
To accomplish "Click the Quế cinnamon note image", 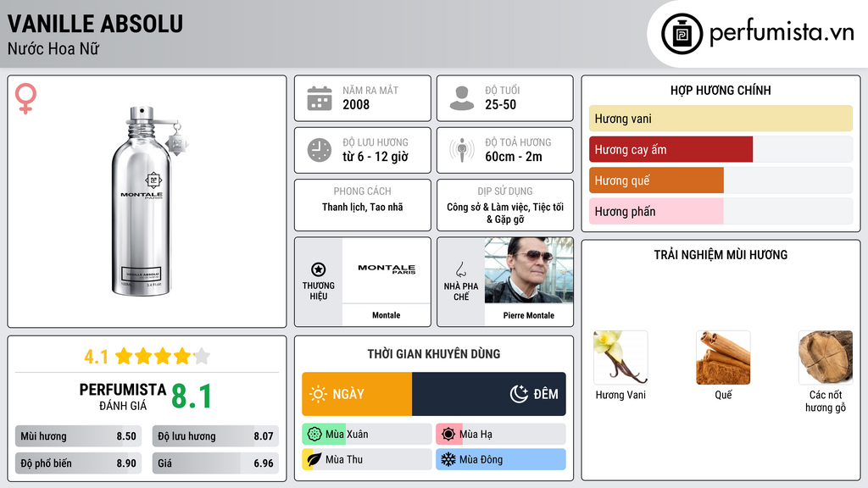I will [x=723, y=357].
